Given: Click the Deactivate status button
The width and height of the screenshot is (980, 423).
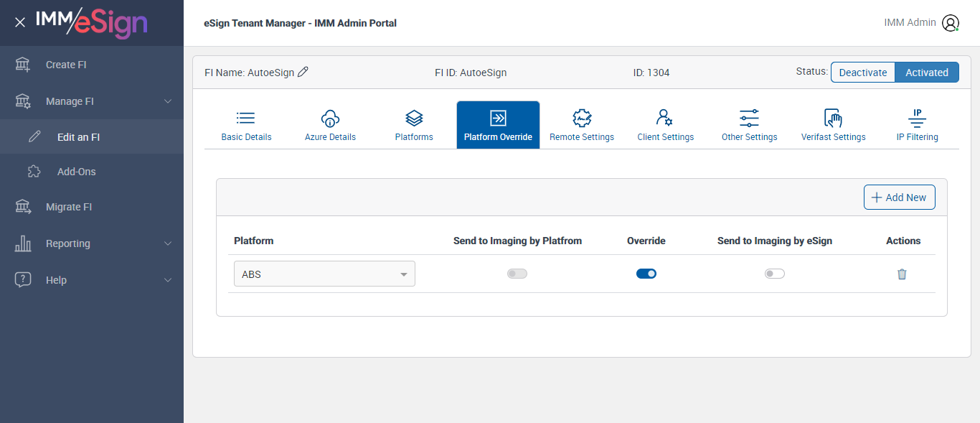Looking at the screenshot, I should 863,72.
